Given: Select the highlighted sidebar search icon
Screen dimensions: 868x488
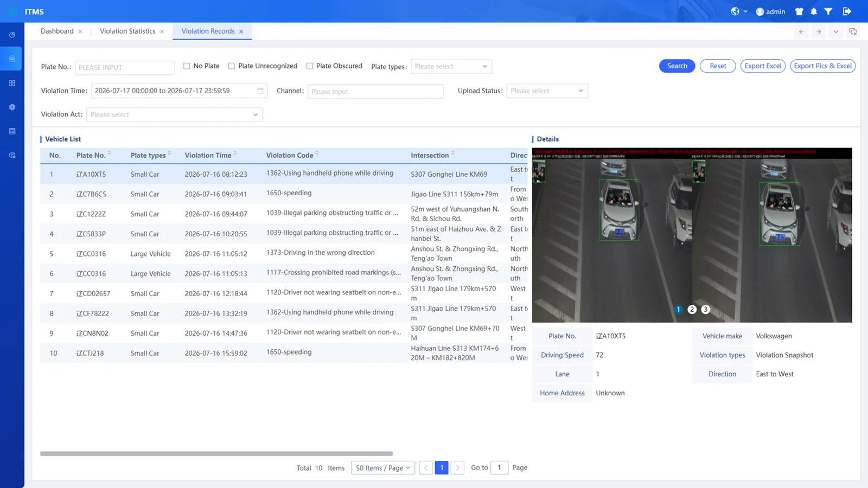Looking at the screenshot, I should [x=12, y=59].
